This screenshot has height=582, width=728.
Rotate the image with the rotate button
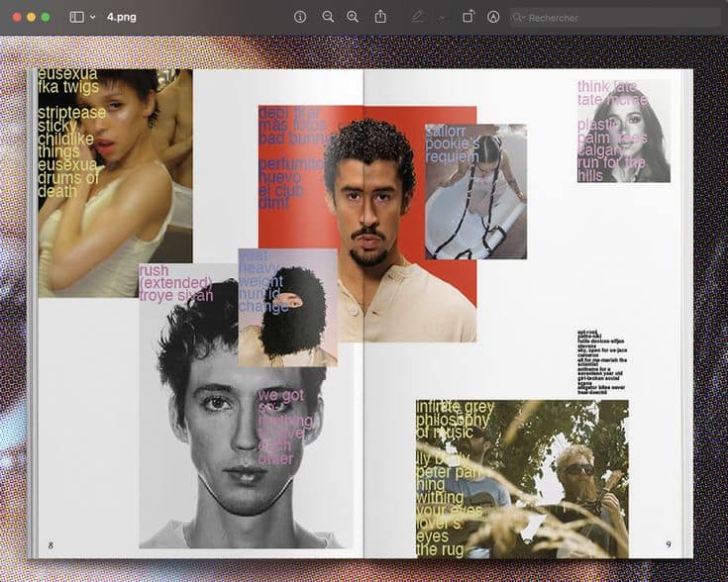[x=468, y=17]
